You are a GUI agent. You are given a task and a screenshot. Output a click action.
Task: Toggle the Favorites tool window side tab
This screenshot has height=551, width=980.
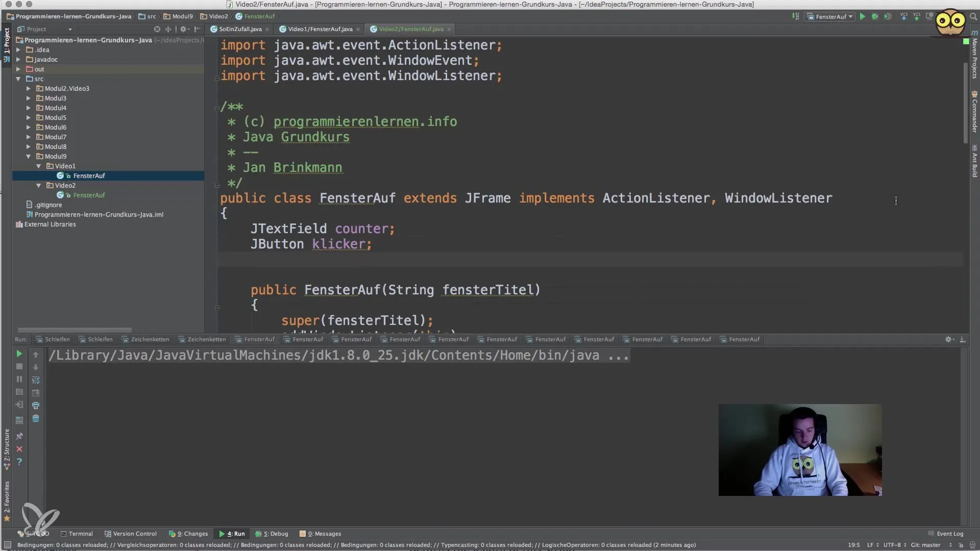click(7, 501)
